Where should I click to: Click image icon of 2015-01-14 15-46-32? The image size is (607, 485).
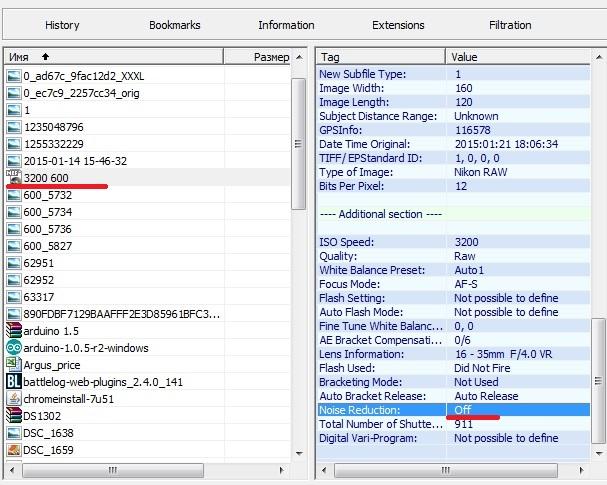[x=14, y=161]
